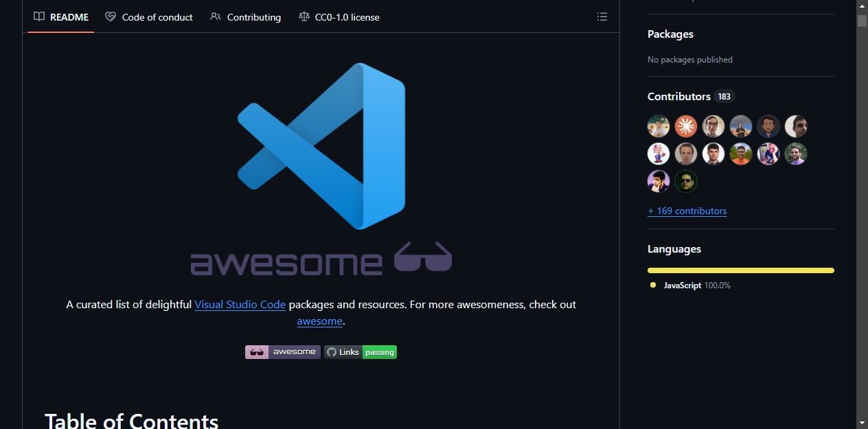This screenshot has width=868, height=429.
Task: Click the heart icon beside Code of conduct
Action: 111,16
